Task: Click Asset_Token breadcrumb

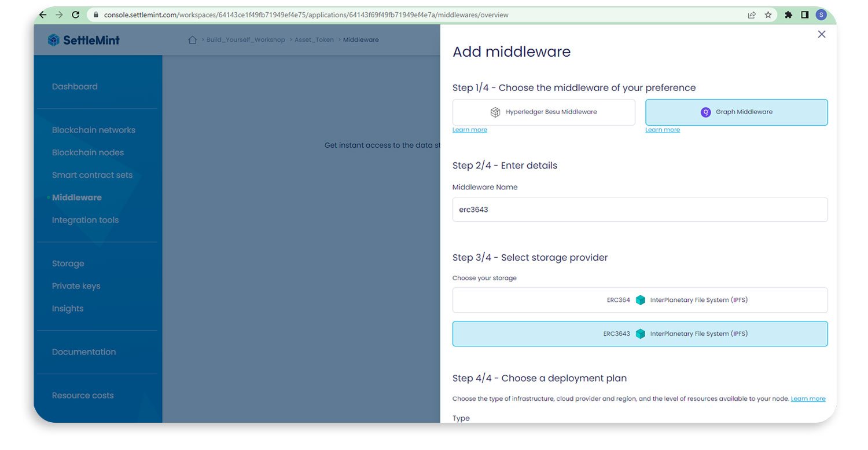Action: [314, 40]
